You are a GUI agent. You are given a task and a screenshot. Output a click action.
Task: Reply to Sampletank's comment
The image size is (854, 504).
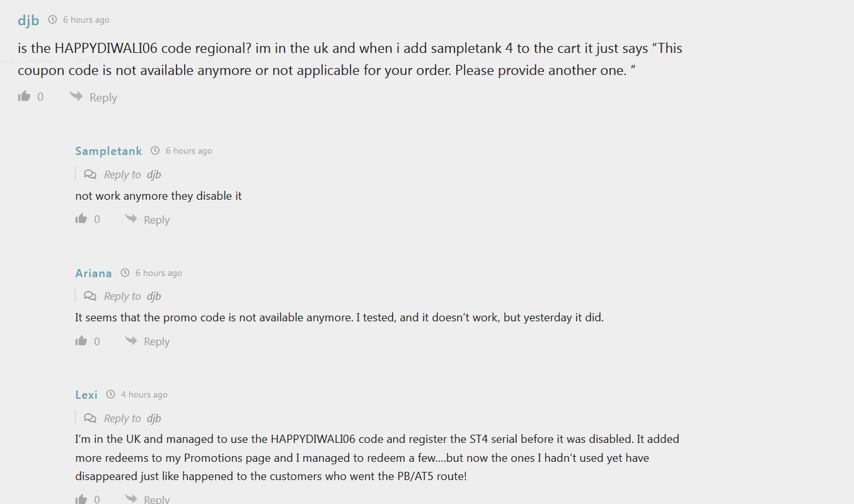[x=157, y=220]
